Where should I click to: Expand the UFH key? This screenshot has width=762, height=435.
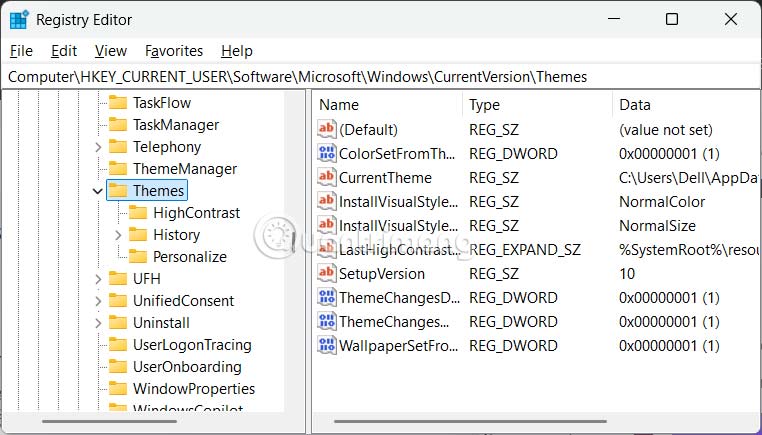coord(98,279)
